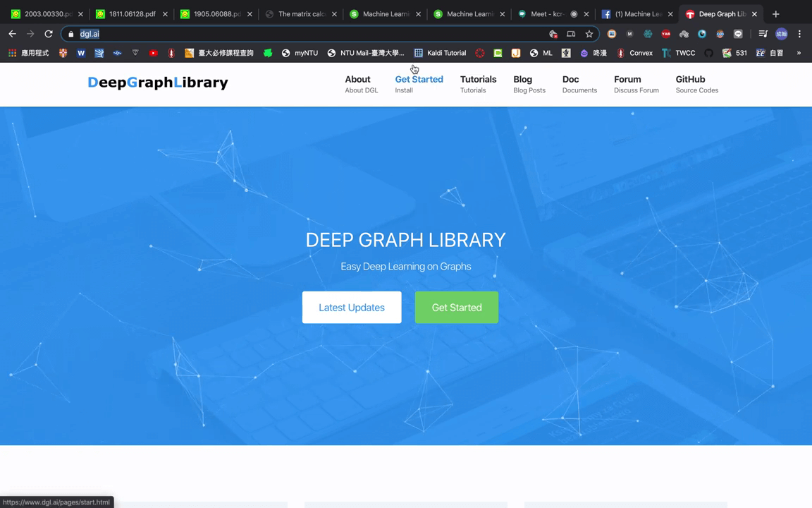The image size is (812, 508).
Task: Open the orange J bookmark icon
Action: click(515, 53)
